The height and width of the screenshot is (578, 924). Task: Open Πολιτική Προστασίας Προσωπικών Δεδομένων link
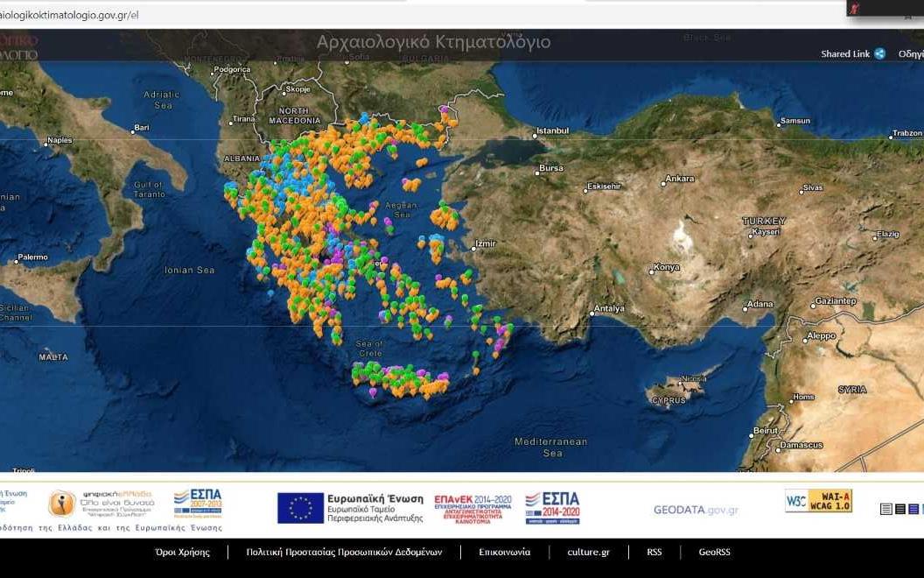(344, 552)
